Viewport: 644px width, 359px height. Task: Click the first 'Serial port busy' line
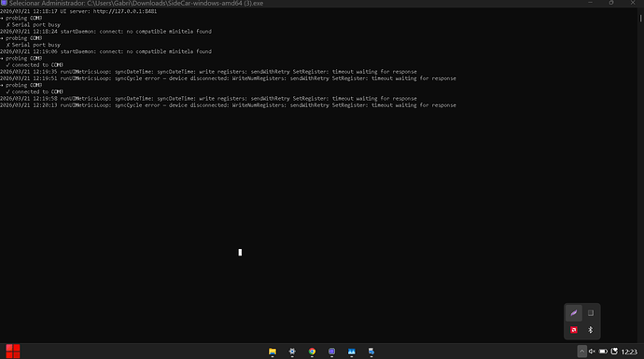tap(34, 24)
